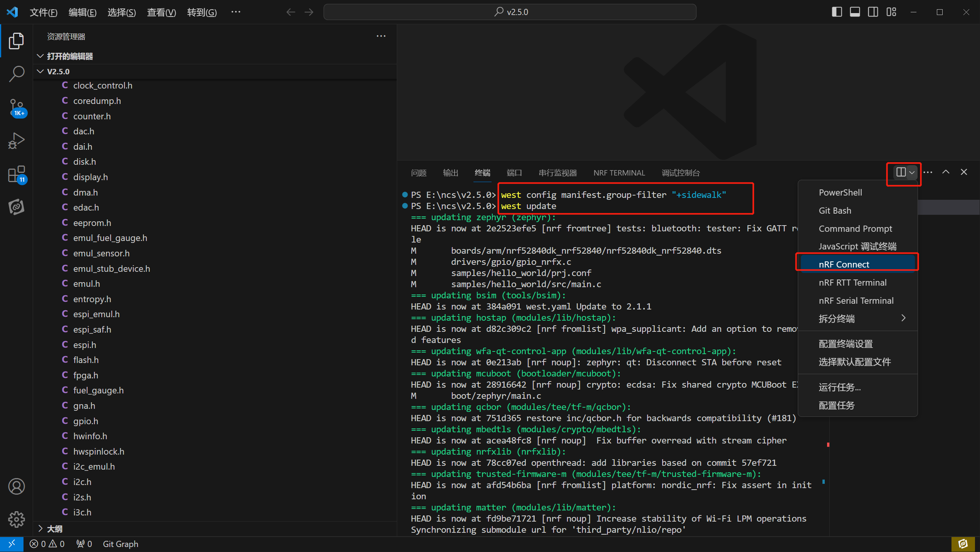The height and width of the screenshot is (552, 980).
Task: Switch to the 串行监视器 tab
Action: pos(557,173)
